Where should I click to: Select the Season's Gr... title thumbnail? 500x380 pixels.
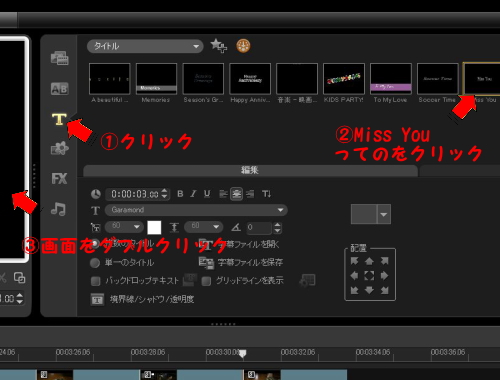tap(203, 79)
